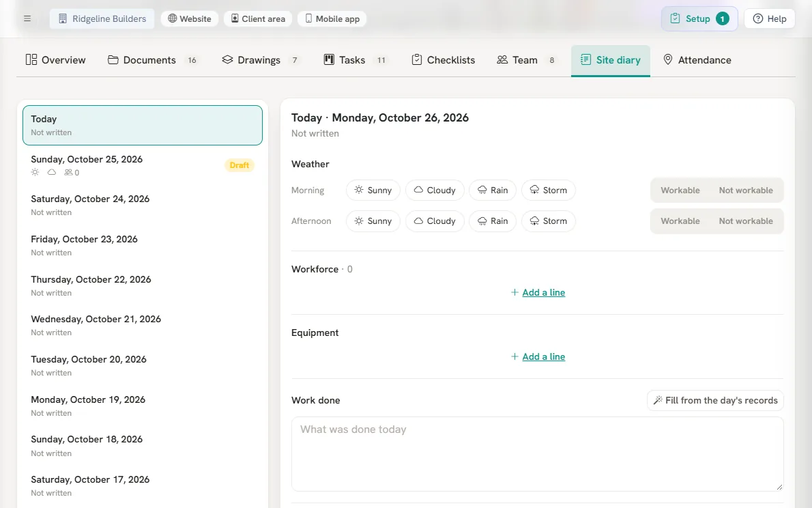Click the Tasks count badge 11
812x508 pixels.
tap(381, 60)
